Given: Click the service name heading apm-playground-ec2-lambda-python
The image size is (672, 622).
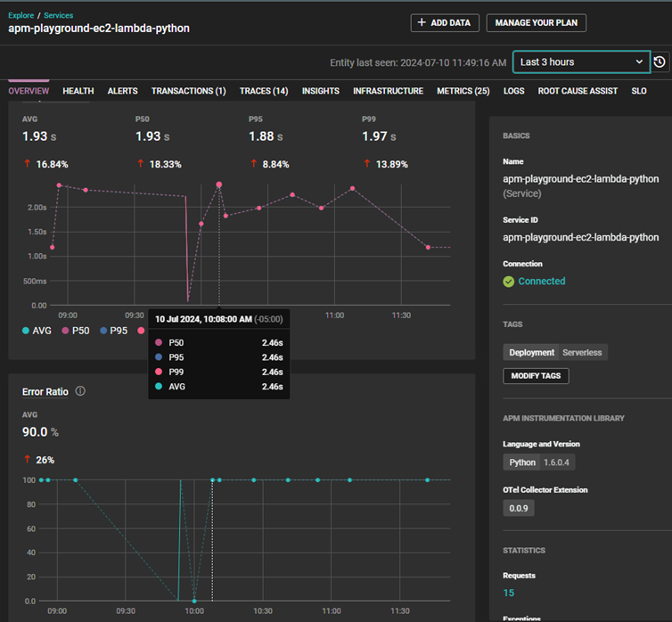Looking at the screenshot, I should tap(99, 29).
